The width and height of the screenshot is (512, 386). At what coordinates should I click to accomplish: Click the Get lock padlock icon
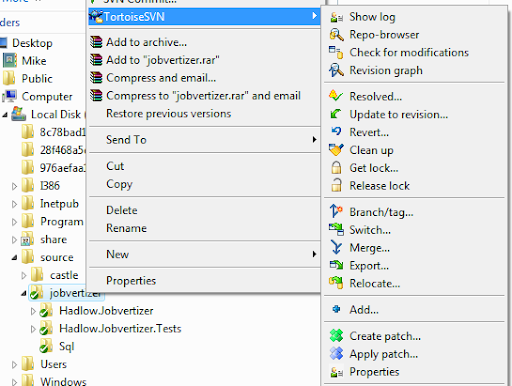pyautogui.click(x=336, y=168)
